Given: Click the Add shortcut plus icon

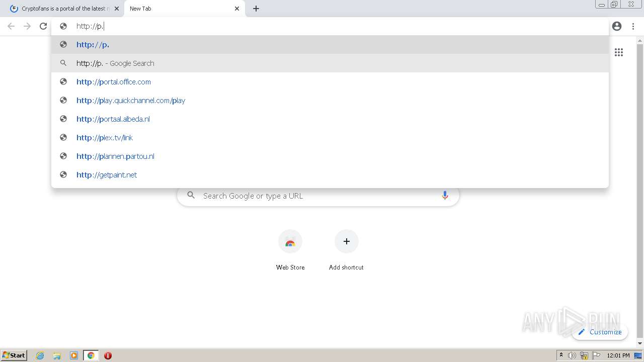Looking at the screenshot, I should [x=346, y=242].
